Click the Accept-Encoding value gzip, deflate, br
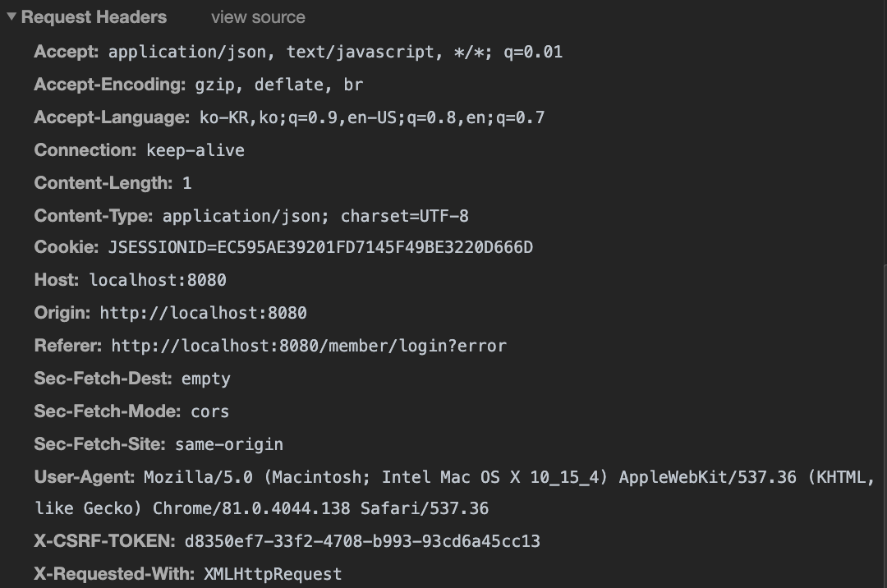The image size is (887, 588). [x=278, y=85]
